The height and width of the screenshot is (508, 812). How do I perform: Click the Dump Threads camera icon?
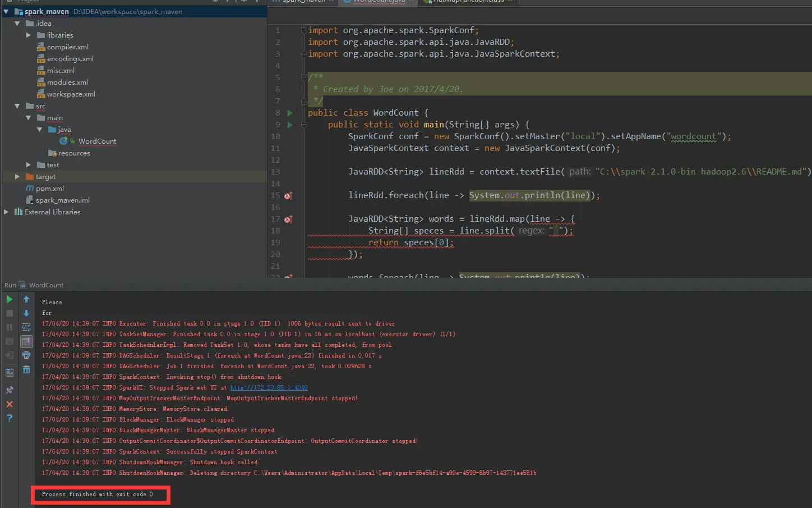(x=10, y=341)
